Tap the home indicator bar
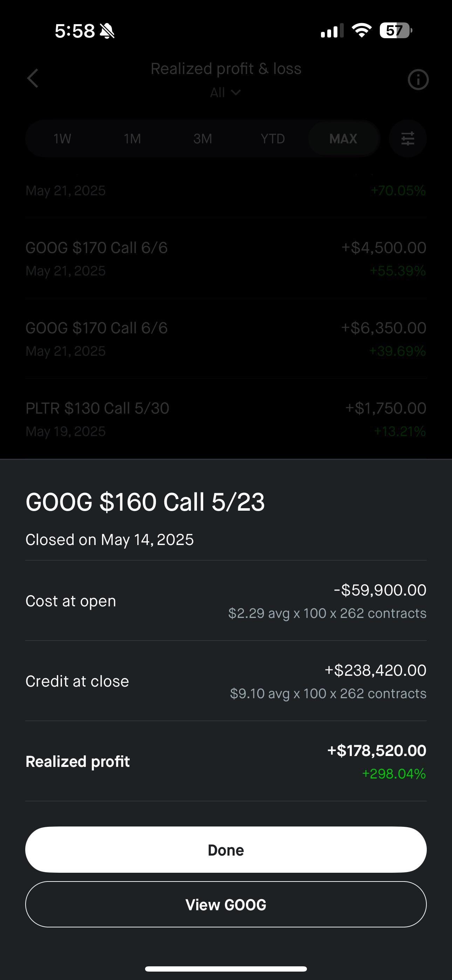Screen dimensions: 452x980 pyautogui.click(x=226, y=968)
